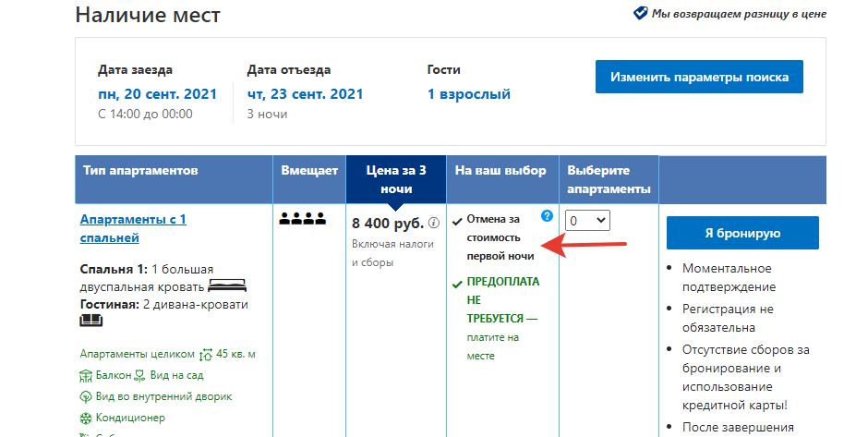Click the four-person occupancy icon
Image resolution: width=868 pixels, height=437 pixels.
[302, 219]
